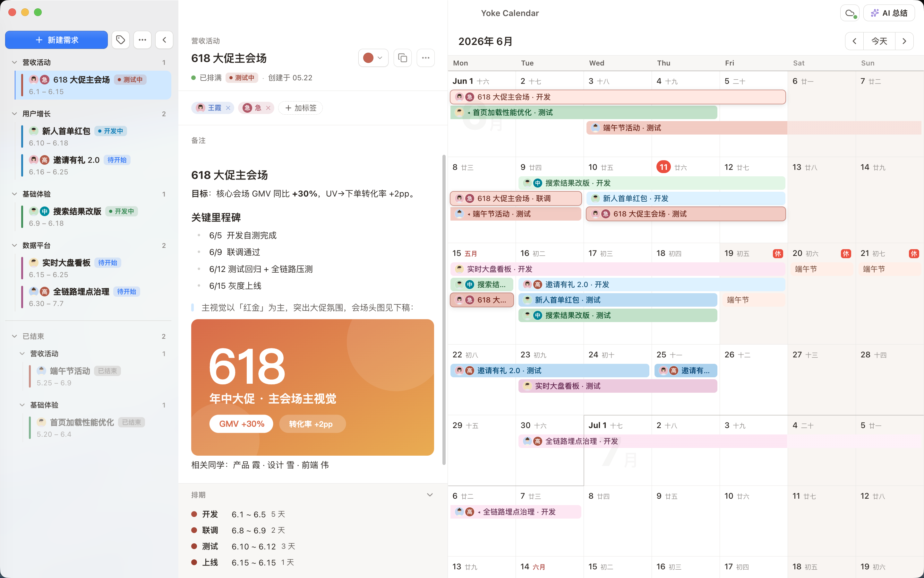Jump to 今天 in the calendar
This screenshot has width=924, height=578.
[x=879, y=41]
